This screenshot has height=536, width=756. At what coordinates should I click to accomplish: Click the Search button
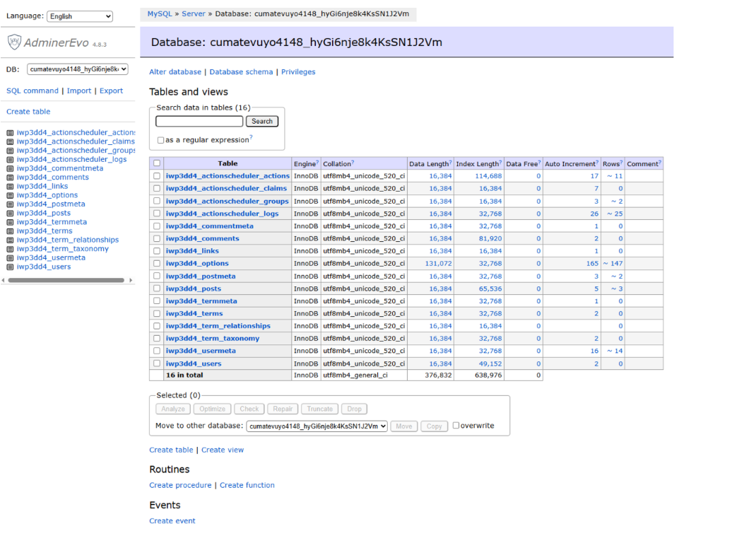click(x=262, y=122)
